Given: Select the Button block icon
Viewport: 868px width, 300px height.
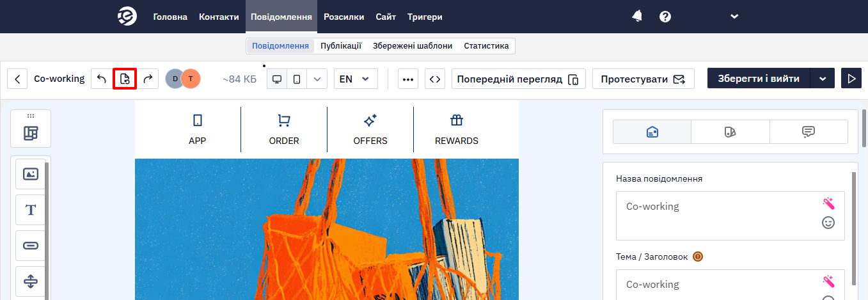Looking at the screenshot, I should 31,246.
